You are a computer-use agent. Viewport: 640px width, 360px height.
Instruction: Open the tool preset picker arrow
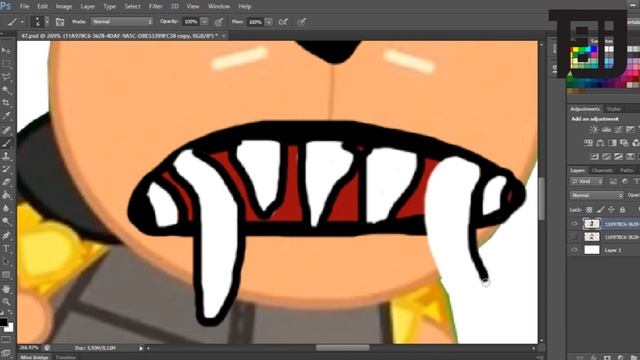point(22,22)
